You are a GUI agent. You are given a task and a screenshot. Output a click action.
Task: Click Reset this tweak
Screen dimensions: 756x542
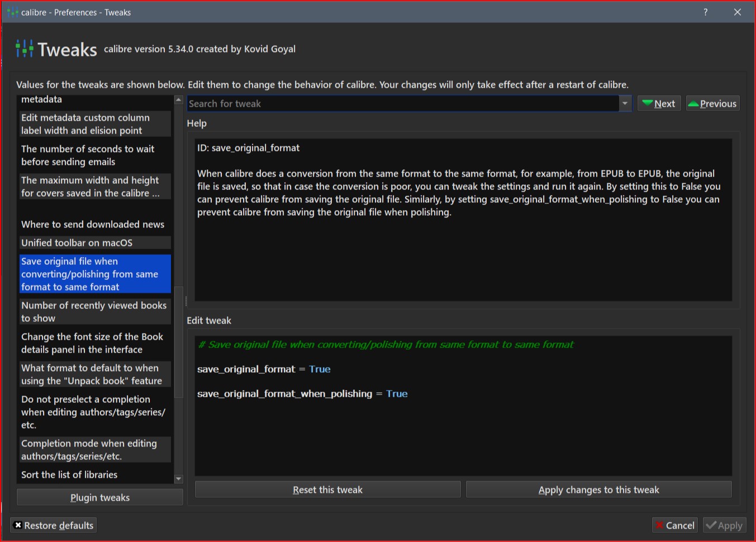[x=328, y=489]
